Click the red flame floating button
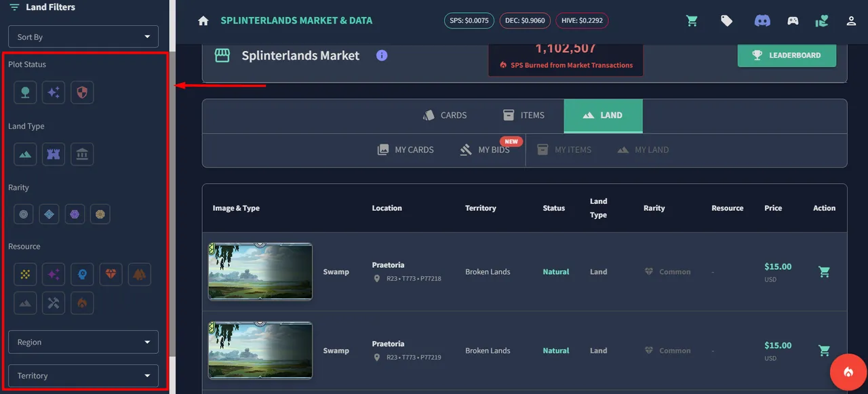The height and width of the screenshot is (394, 868). 848,372
